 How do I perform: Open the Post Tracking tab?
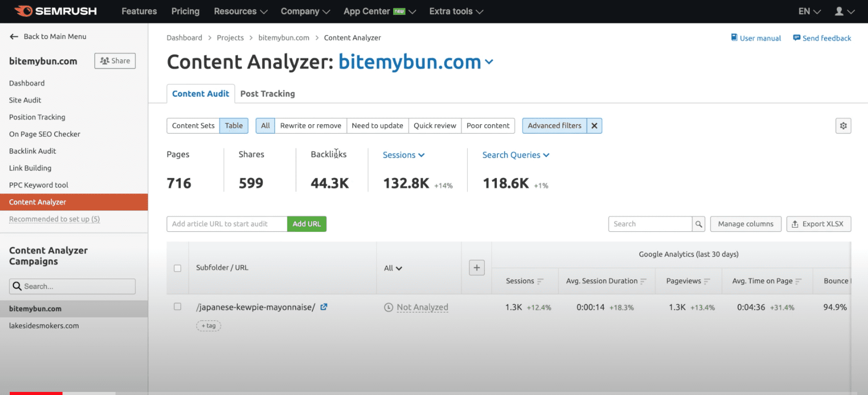267,94
